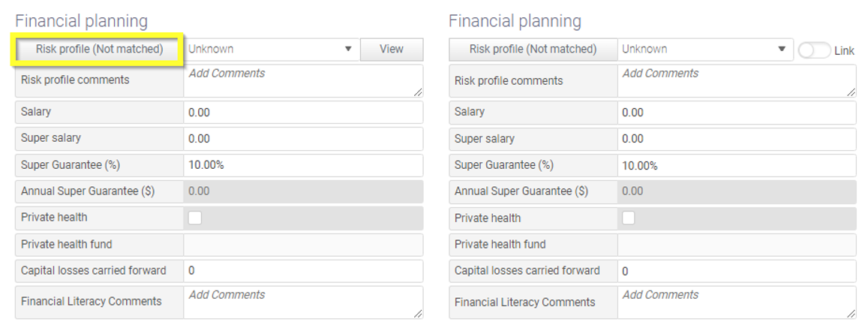Image resolution: width=868 pixels, height=328 pixels.
Task: Open the left Unknown risk profile dropdown
Action: [271, 50]
